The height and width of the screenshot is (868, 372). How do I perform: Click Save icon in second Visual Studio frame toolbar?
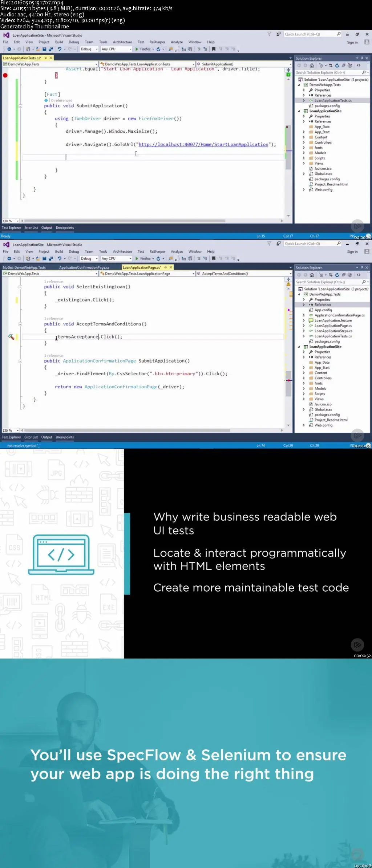tap(44, 259)
